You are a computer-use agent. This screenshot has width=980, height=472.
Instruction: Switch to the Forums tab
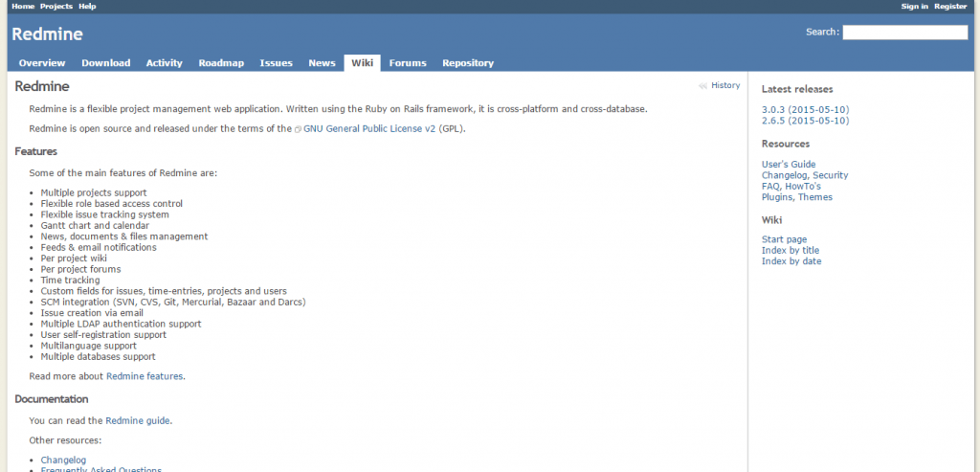[408, 63]
